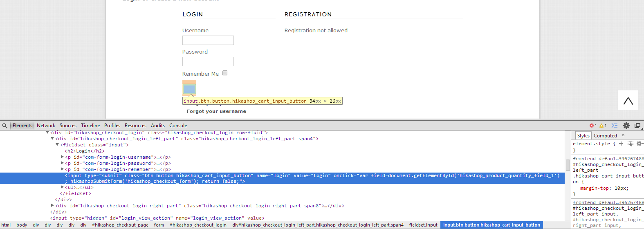
Task: Expand the com-form-login-username paragraph node
Action: pyautogui.click(x=62, y=157)
